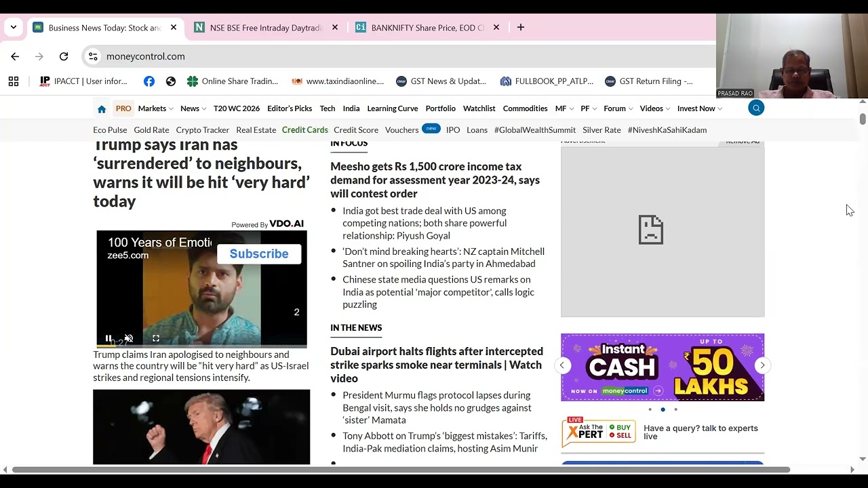Read the Meesho income tax demand story
Image resolution: width=868 pixels, height=488 pixels.
click(x=435, y=180)
